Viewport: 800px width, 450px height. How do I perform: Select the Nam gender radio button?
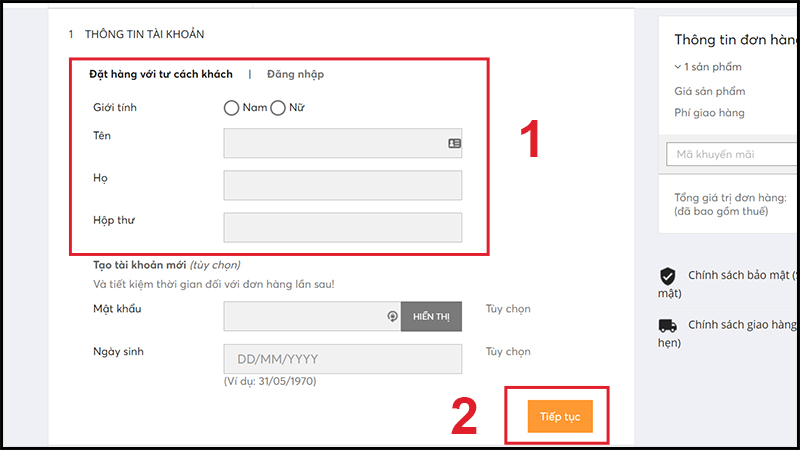[x=232, y=107]
